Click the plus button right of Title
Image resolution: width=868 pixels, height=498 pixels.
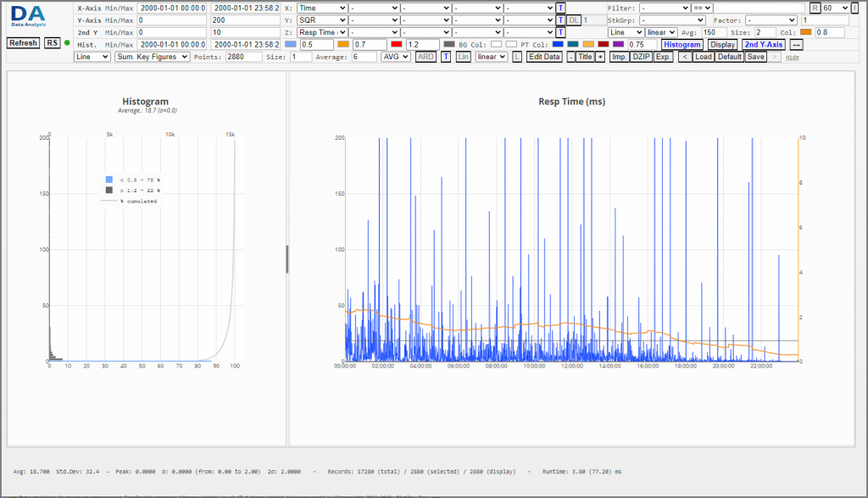600,57
